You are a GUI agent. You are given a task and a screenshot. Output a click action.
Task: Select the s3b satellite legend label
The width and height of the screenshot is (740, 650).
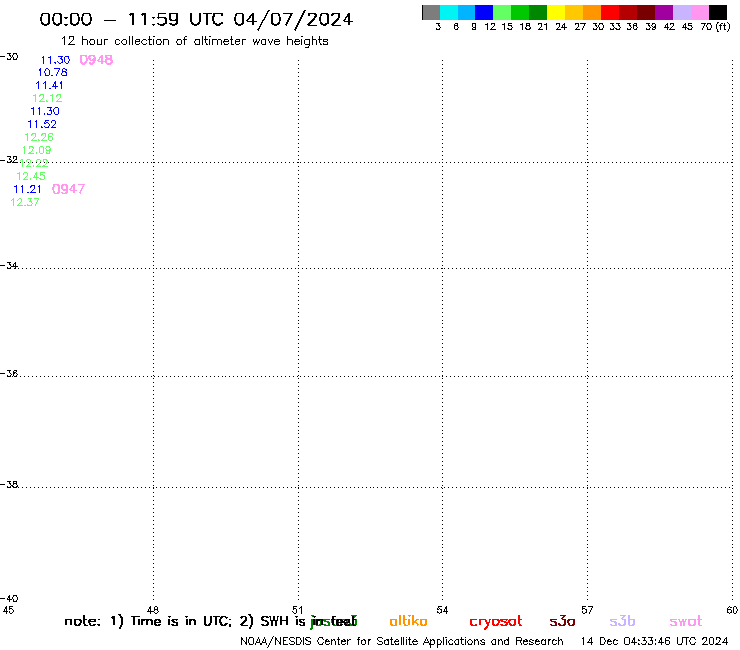click(x=622, y=621)
